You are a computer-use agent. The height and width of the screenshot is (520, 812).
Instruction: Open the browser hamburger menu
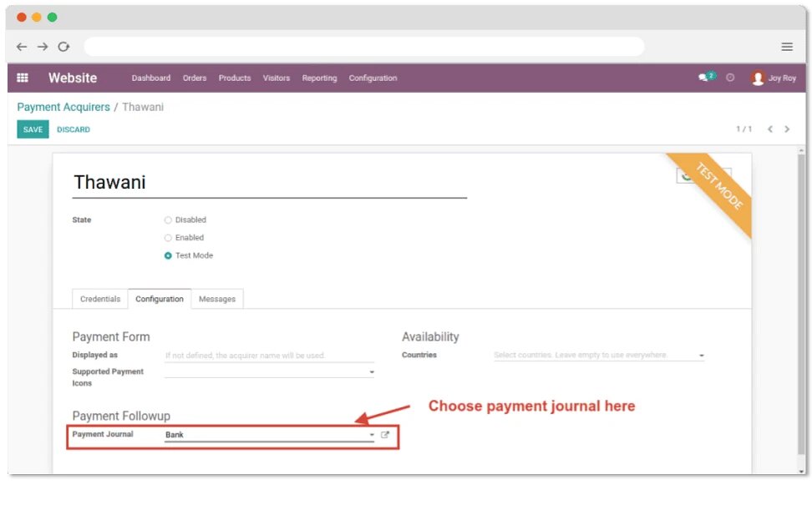tap(787, 47)
